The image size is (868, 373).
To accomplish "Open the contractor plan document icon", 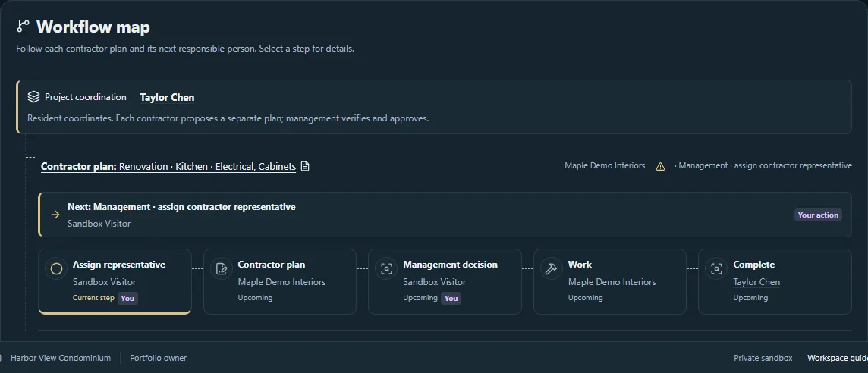I will pyautogui.click(x=305, y=166).
